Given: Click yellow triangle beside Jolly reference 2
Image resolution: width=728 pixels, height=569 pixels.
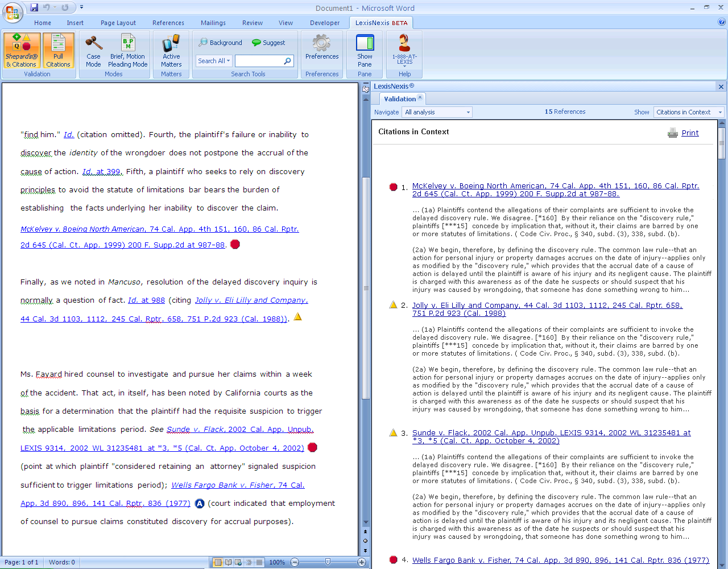Looking at the screenshot, I should click(x=393, y=305).
